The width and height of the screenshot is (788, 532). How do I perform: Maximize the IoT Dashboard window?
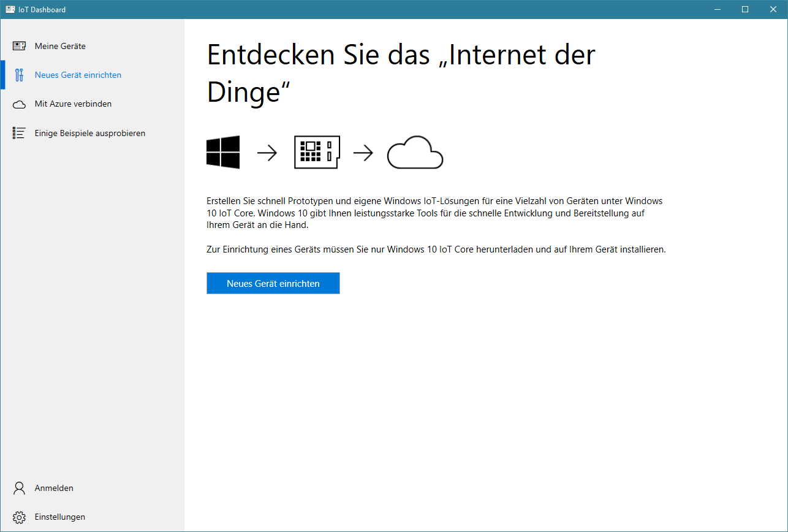(745, 9)
